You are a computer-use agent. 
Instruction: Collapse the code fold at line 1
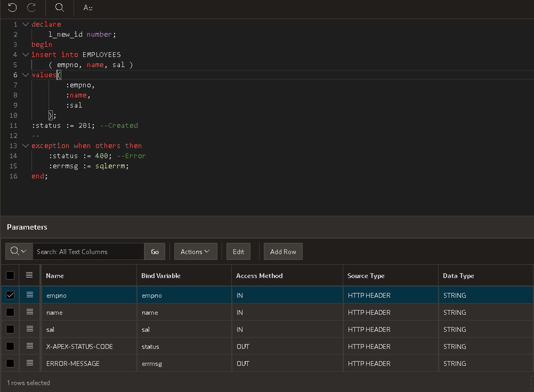(25, 24)
